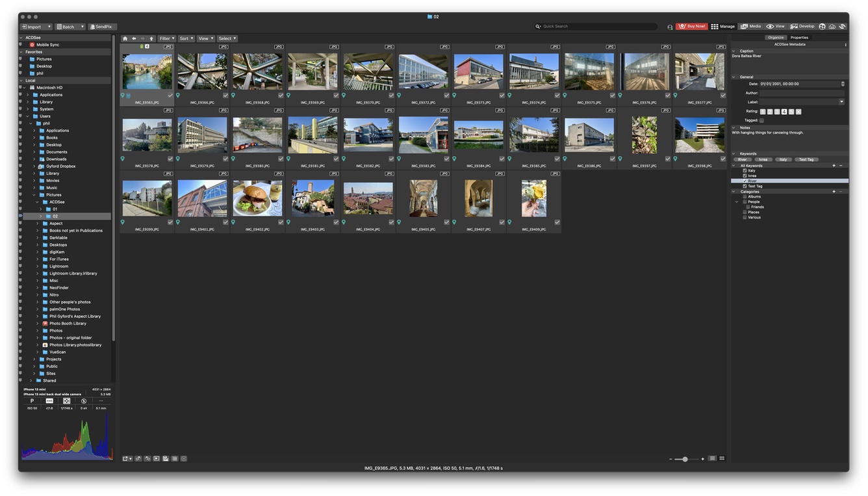The height and width of the screenshot is (496, 868).
Task: Enable the Tagged checkbox
Action: 761,120
